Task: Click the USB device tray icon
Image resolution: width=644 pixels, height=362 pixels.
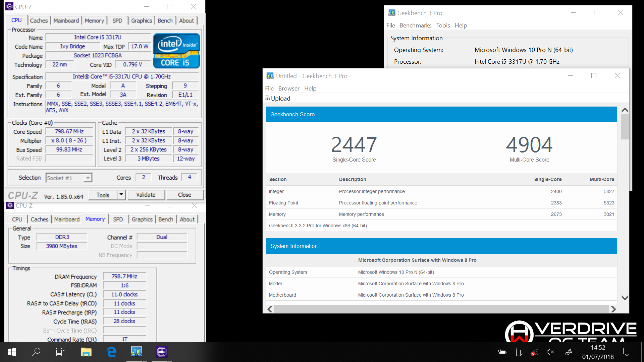Action: [519, 352]
